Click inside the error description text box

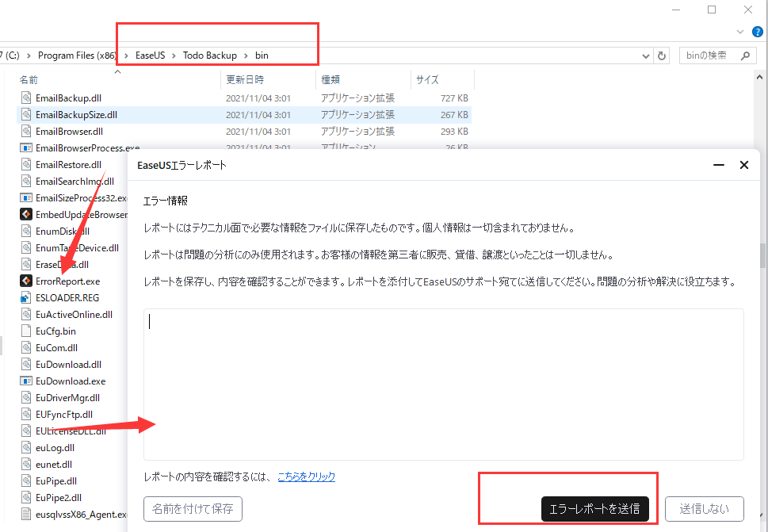(x=443, y=385)
